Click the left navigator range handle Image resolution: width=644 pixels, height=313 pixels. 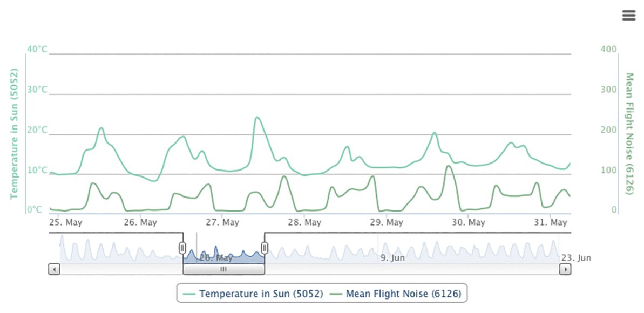click(182, 248)
